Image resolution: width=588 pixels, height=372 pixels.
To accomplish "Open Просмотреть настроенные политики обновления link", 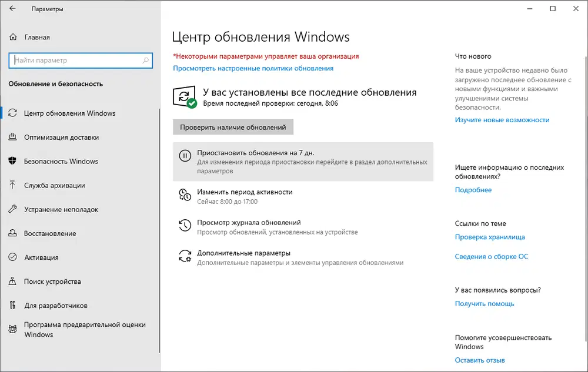I will pyautogui.click(x=252, y=68).
